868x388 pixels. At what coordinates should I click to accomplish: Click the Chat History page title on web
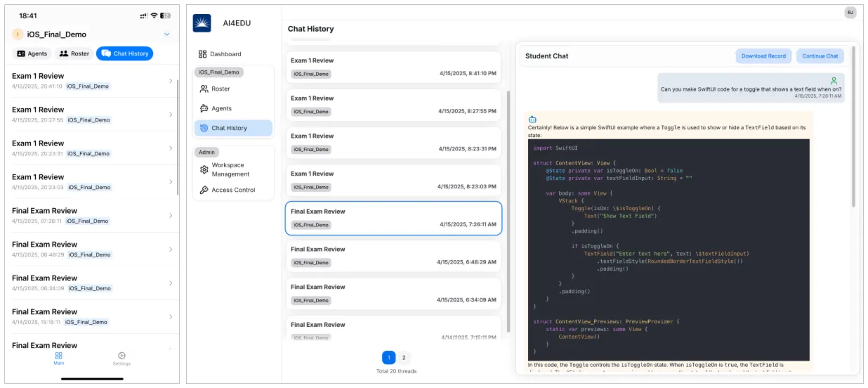click(311, 29)
